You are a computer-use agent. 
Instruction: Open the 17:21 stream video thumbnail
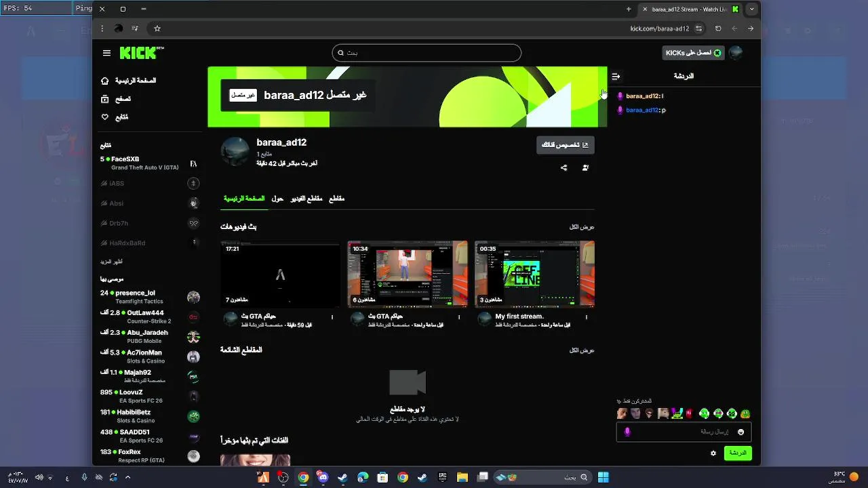280,274
